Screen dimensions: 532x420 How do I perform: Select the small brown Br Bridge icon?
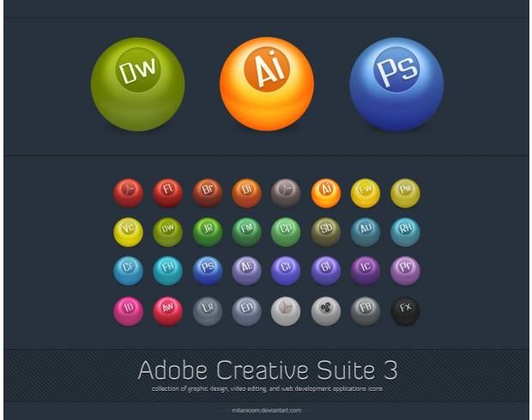coord(208,193)
